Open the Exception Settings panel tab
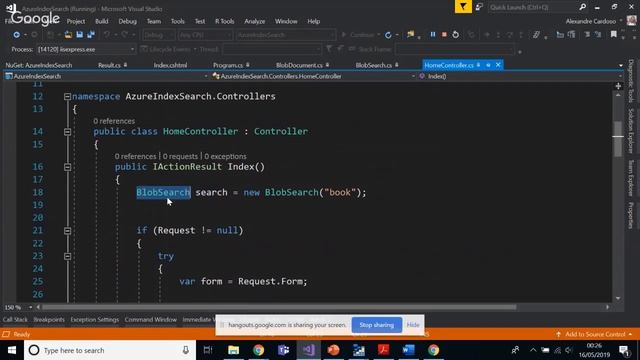The image size is (640, 360). [x=95, y=320]
